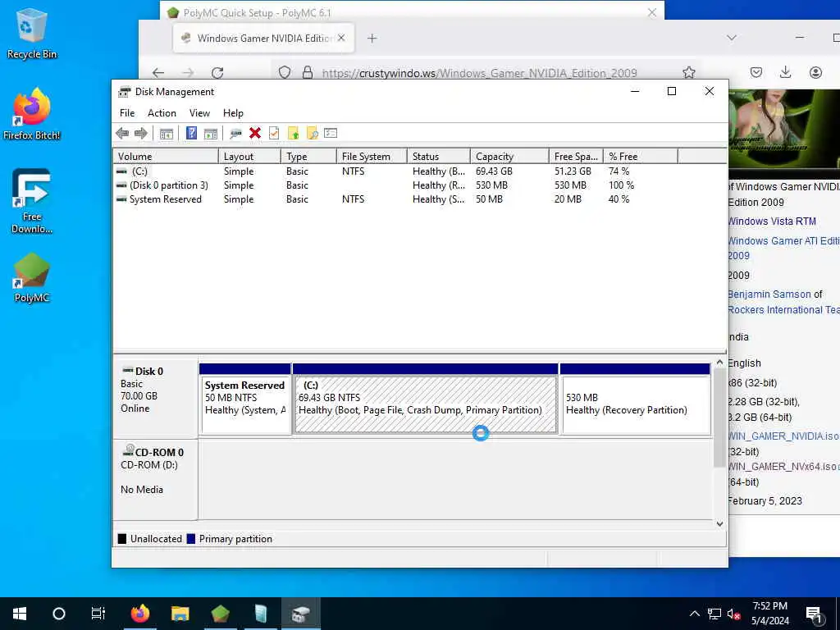The image size is (840, 630).
Task: Open the Benjamin Samson link in Firefox
Action: [x=769, y=294]
